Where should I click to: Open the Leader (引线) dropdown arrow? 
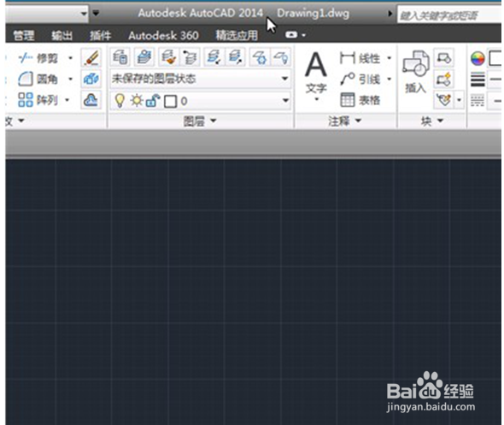(390, 80)
